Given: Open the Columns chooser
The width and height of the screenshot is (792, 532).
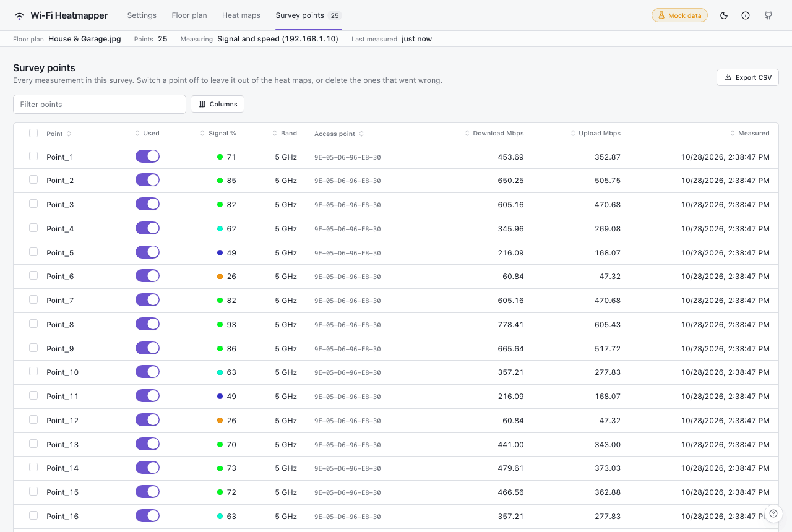Looking at the screenshot, I should click(x=217, y=104).
